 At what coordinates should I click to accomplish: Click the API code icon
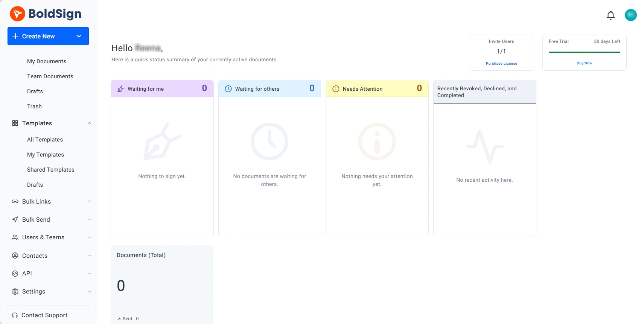point(15,274)
